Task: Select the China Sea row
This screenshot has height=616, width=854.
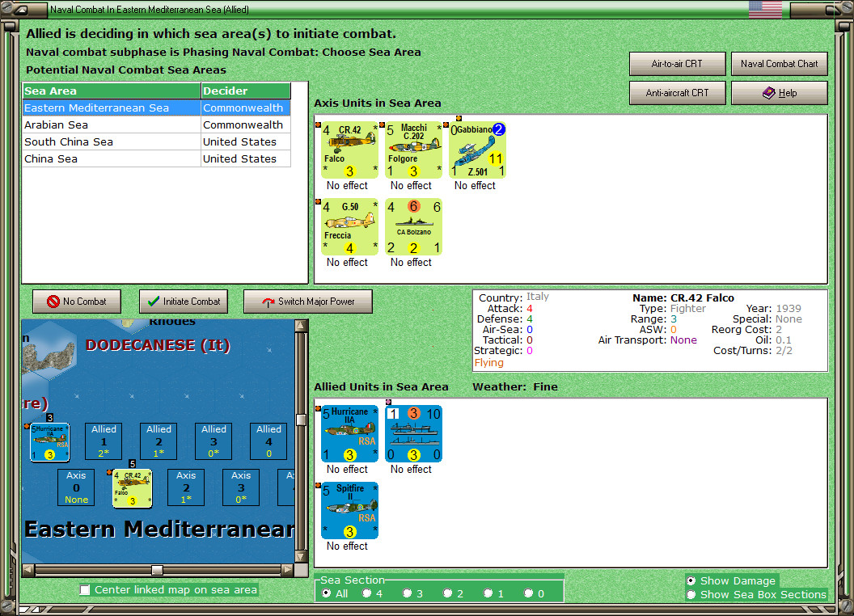Action: tap(156, 158)
